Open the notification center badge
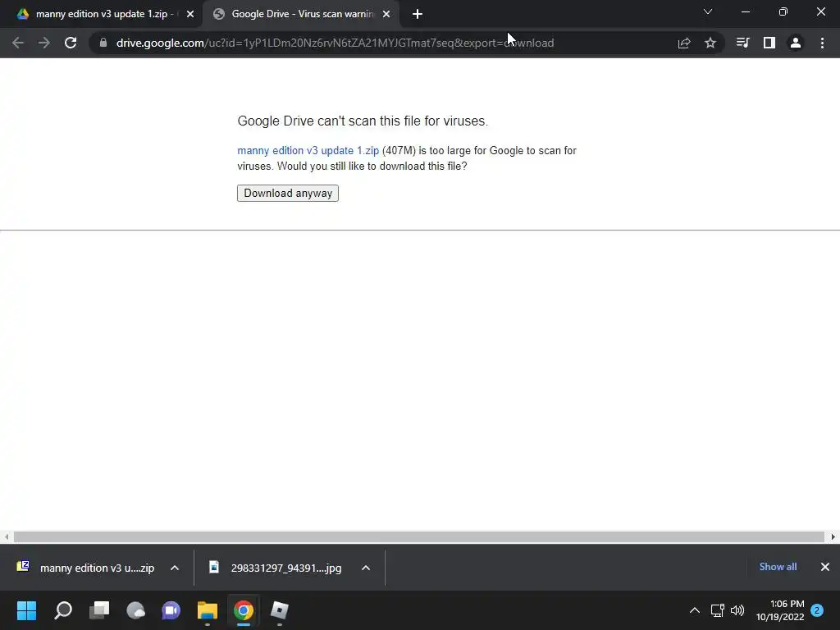This screenshot has height=630, width=840. [x=817, y=610]
